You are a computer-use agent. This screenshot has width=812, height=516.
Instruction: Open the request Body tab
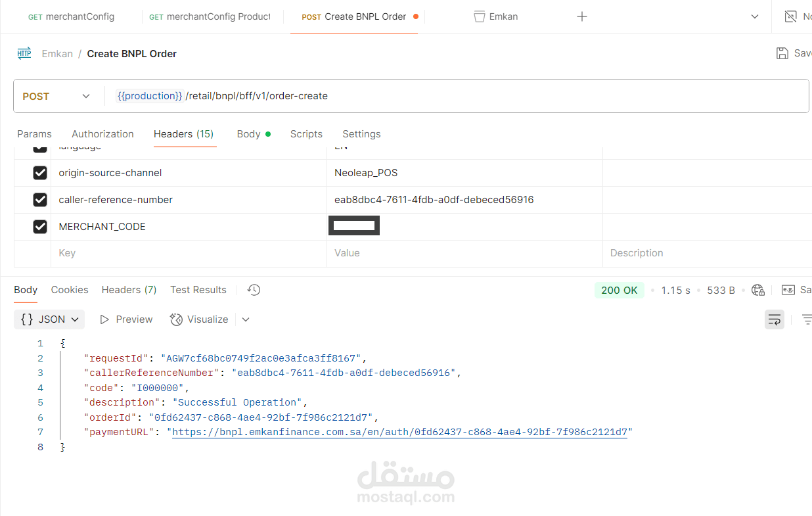254,134
